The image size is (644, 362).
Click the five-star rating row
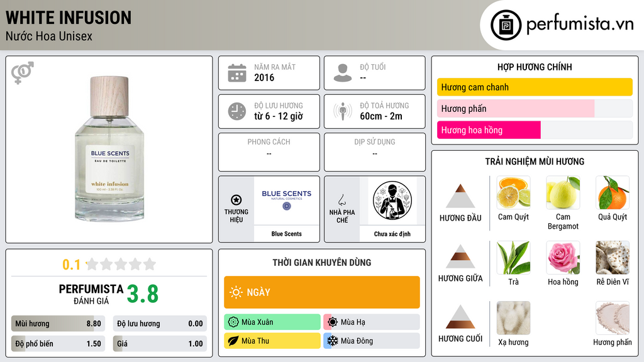tap(121, 264)
